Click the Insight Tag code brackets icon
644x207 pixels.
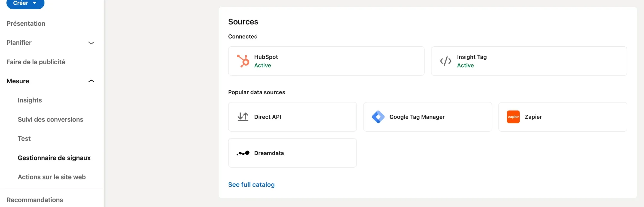tap(446, 61)
